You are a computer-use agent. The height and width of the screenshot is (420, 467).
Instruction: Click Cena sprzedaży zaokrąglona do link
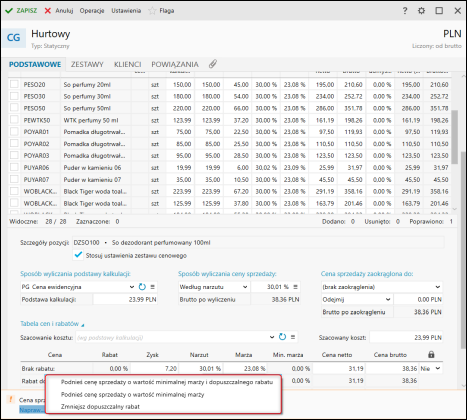tap(367, 274)
